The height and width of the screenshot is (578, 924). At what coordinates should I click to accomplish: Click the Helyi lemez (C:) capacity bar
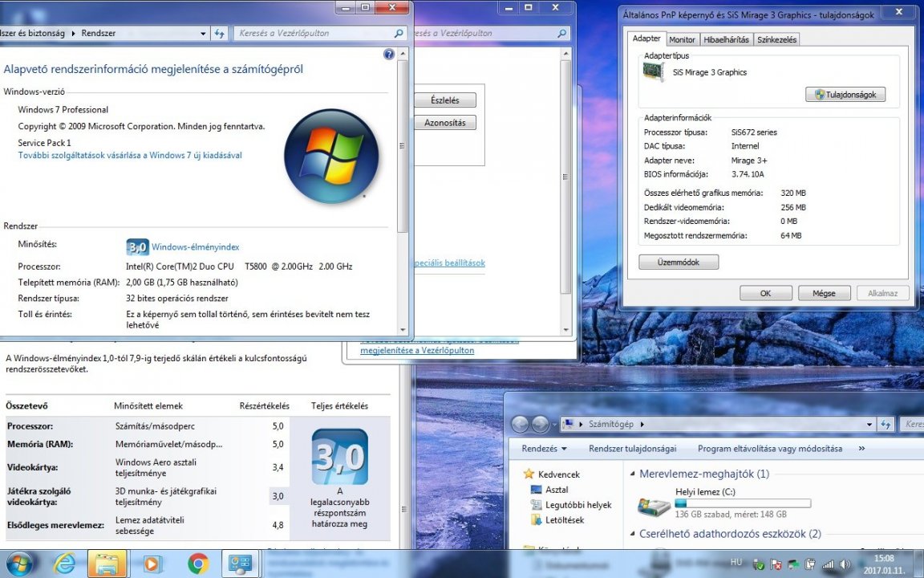(x=743, y=503)
